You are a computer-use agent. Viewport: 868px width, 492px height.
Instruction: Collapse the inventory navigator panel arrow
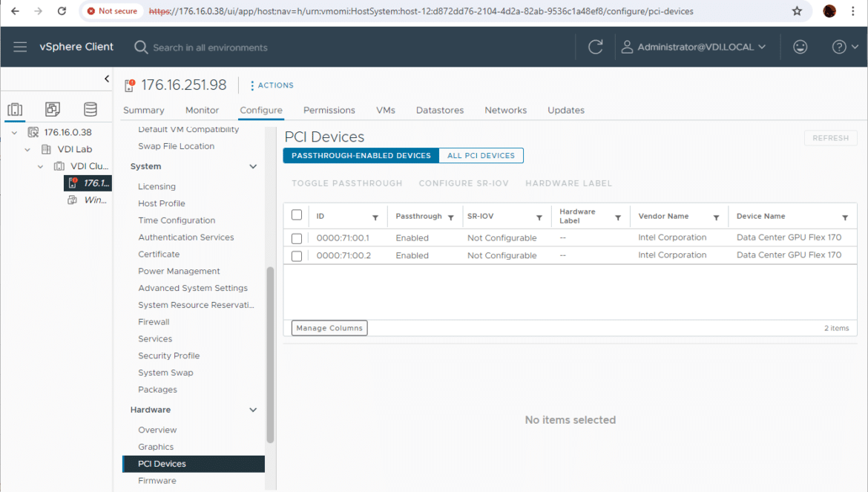pyautogui.click(x=107, y=79)
